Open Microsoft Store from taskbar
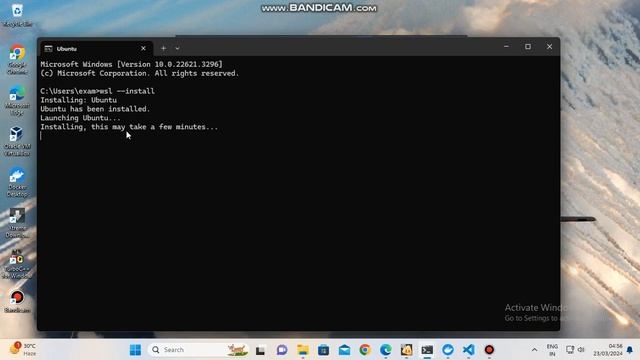 pos(324,350)
